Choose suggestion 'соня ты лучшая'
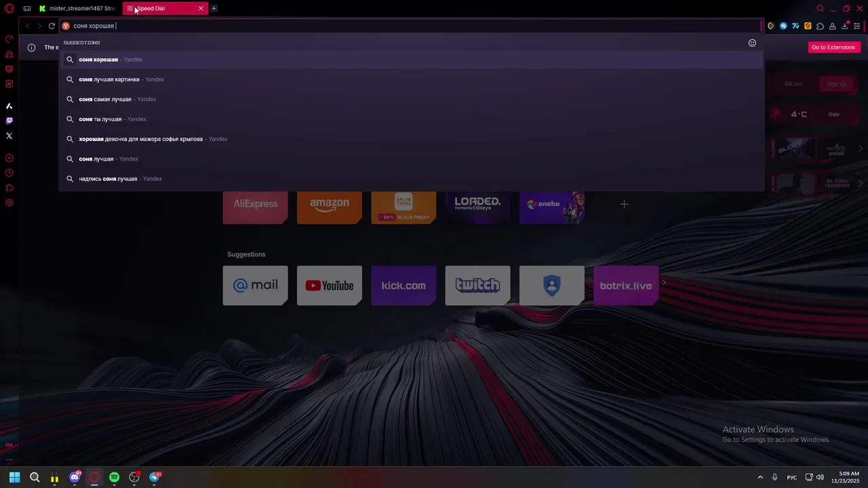Screen dimensions: 868x488 tap(412, 119)
